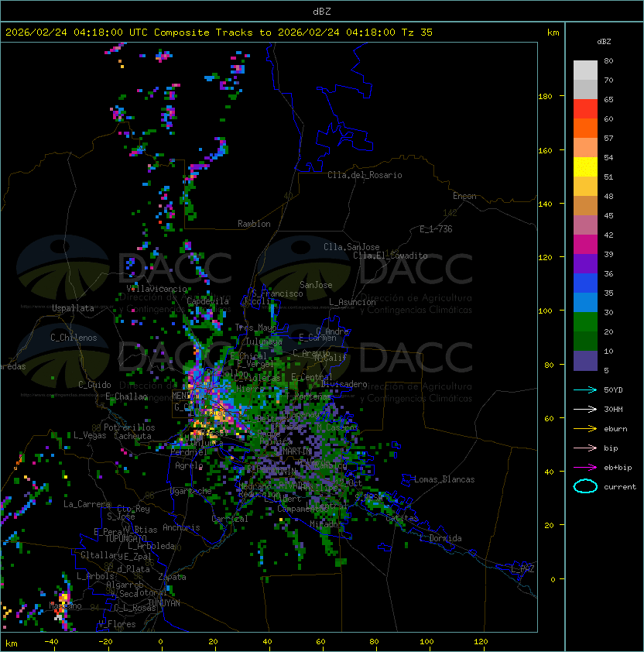Viewport: 644px width, 652px height.
Task: Click the 'Tres_Mayo' map label
Action: pyautogui.click(x=255, y=328)
